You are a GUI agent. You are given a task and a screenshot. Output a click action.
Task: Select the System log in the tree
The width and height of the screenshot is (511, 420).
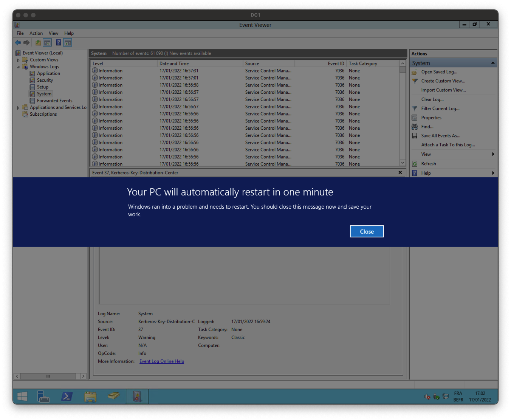44,94
